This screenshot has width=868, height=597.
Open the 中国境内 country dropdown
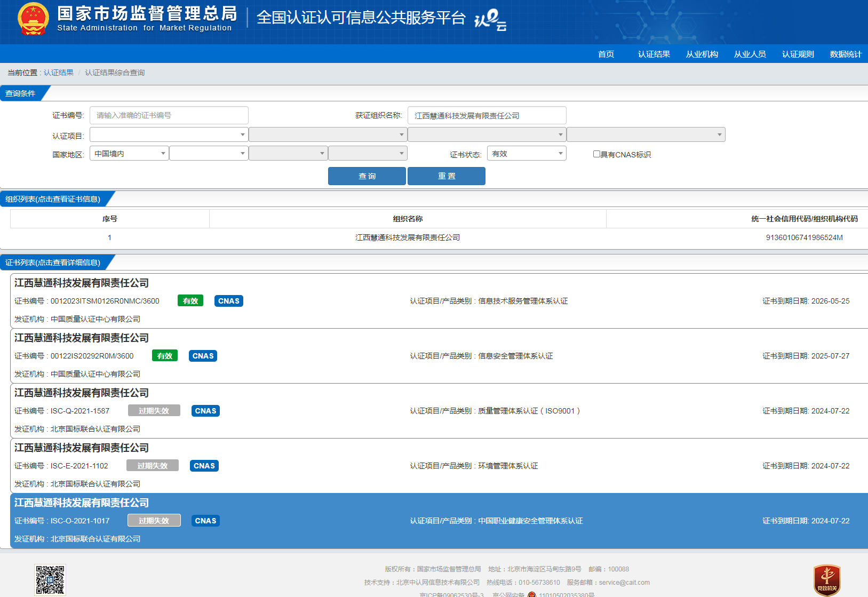coord(129,154)
